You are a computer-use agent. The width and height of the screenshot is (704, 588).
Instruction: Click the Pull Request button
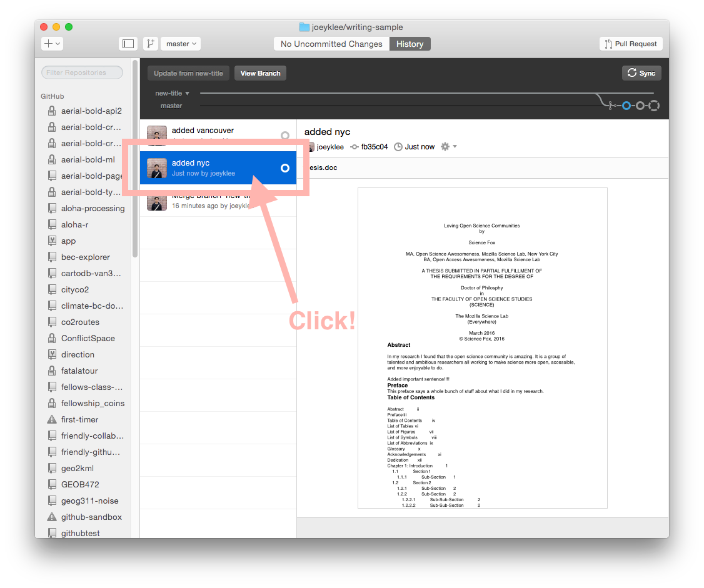631,44
